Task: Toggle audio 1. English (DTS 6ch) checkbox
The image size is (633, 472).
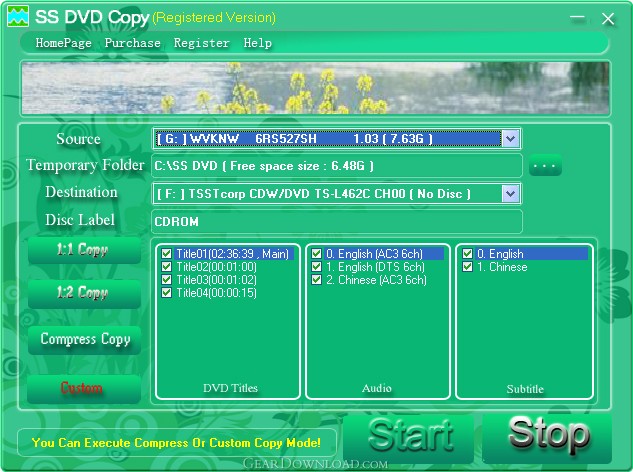Action: [x=316, y=266]
